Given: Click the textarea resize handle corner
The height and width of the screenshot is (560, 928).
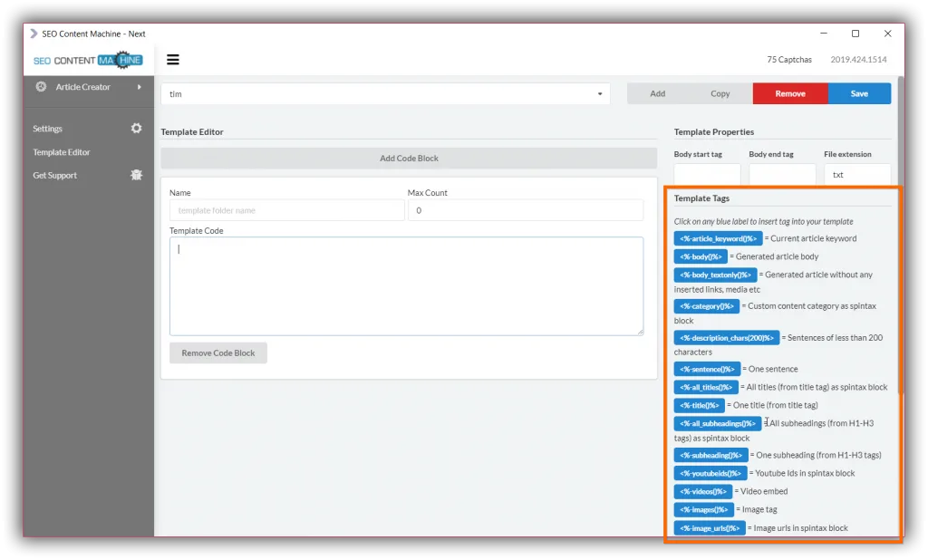Looking at the screenshot, I should pyautogui.click(x=641, y=332).
